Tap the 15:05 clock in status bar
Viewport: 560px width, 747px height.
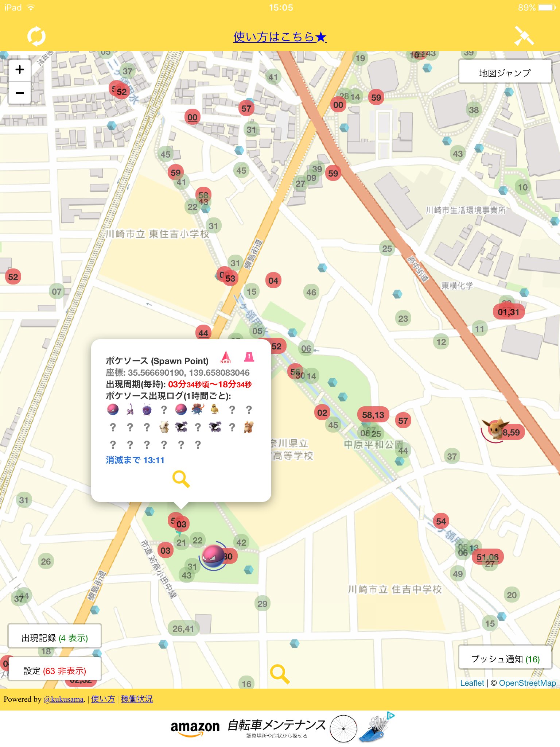pos(281,8)
